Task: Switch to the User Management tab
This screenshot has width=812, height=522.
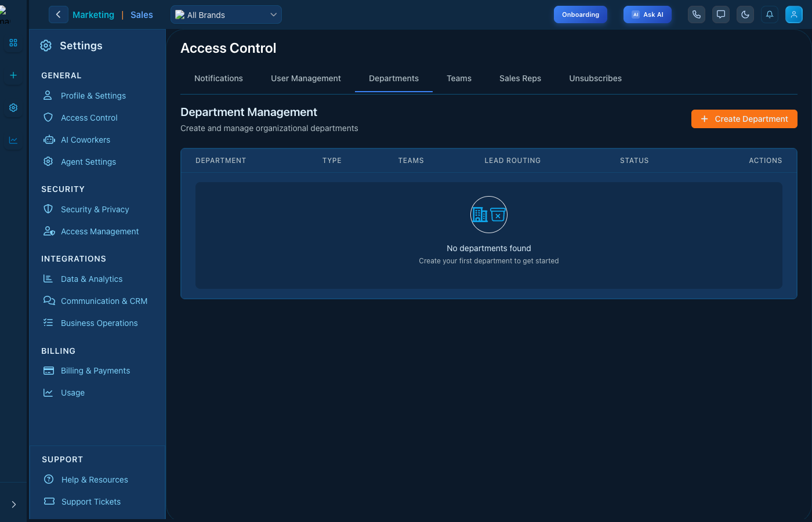Action: click(x=306, y=78)
